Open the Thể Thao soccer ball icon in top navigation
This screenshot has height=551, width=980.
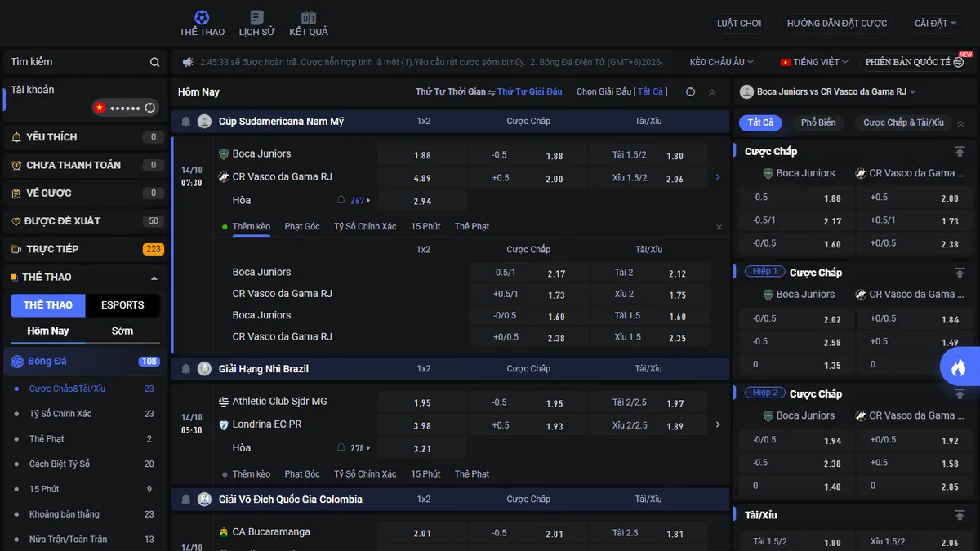coord(202,17)
